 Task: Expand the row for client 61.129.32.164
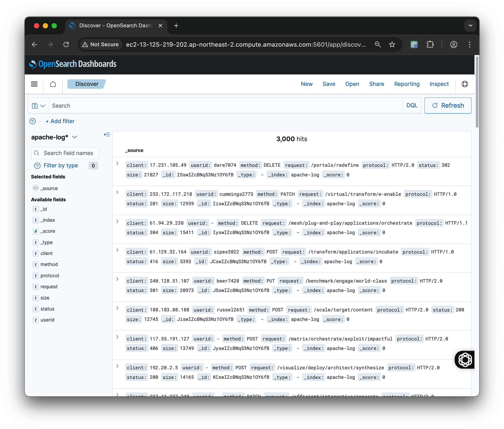[x=117, y=250]
